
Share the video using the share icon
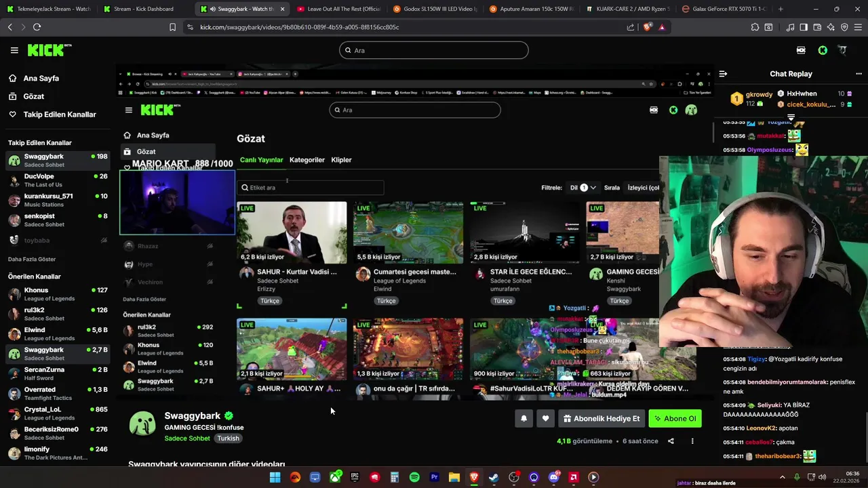(x=671, y=441)
